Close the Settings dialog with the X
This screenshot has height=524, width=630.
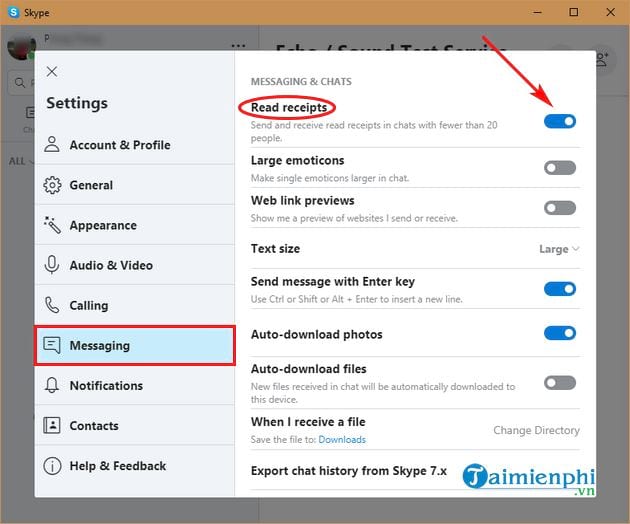(52, 72)
